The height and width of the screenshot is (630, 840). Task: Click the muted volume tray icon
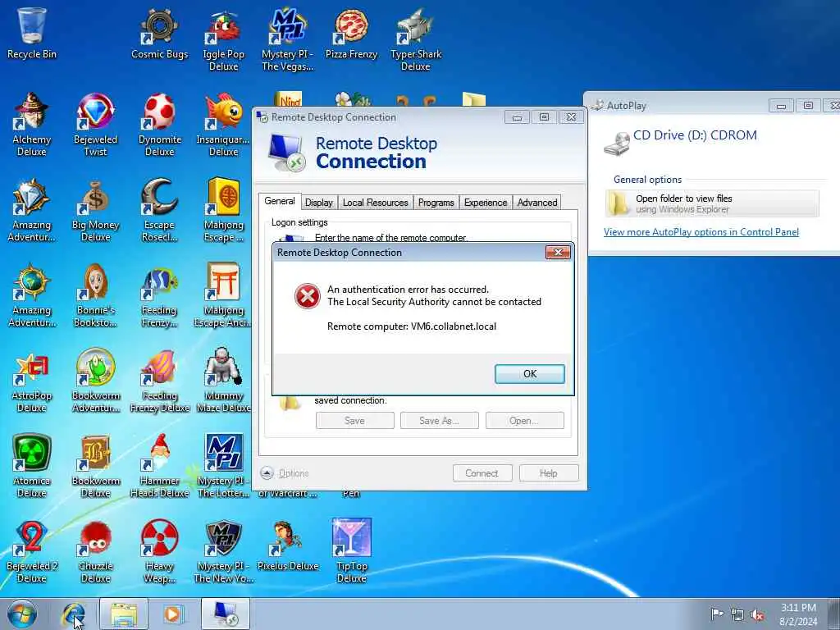(757, 615)
